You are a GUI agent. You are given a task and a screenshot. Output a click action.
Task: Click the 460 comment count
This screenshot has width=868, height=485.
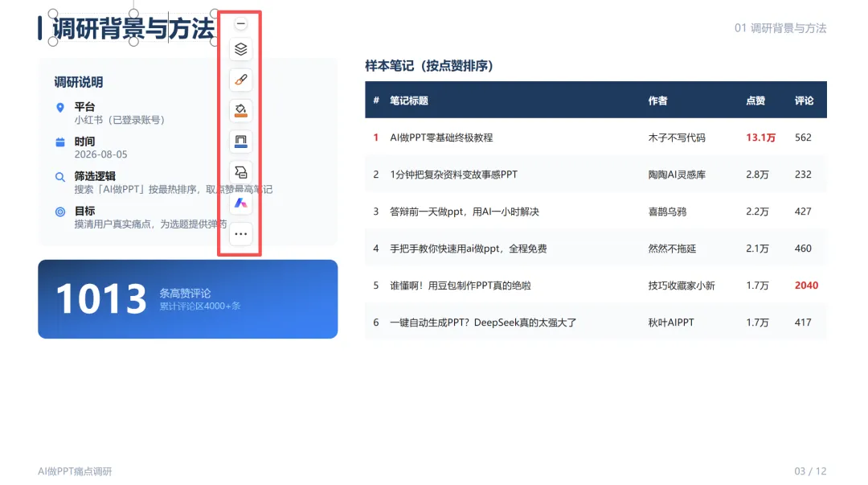point(803,249)
